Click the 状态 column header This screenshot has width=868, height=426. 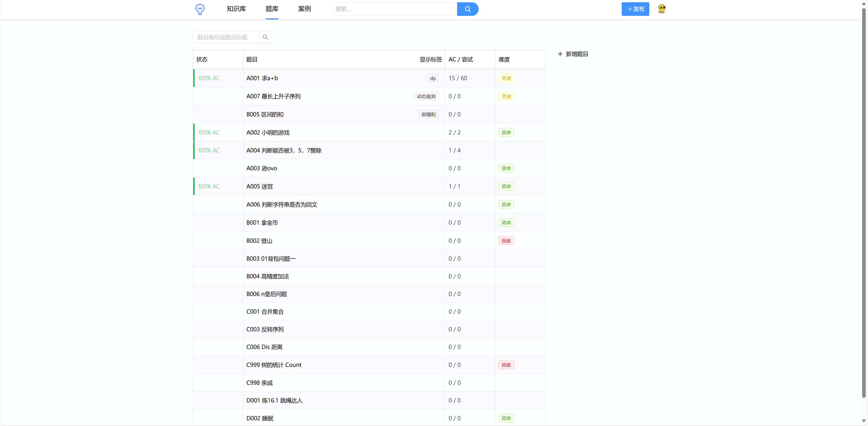[202, 60]
